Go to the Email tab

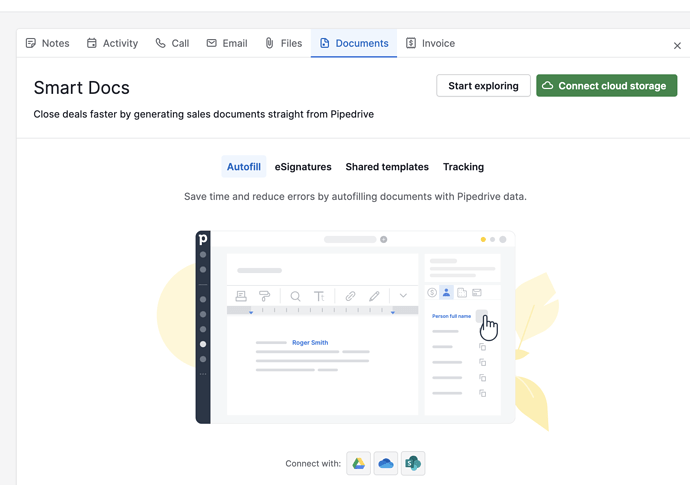pos(226,43)
